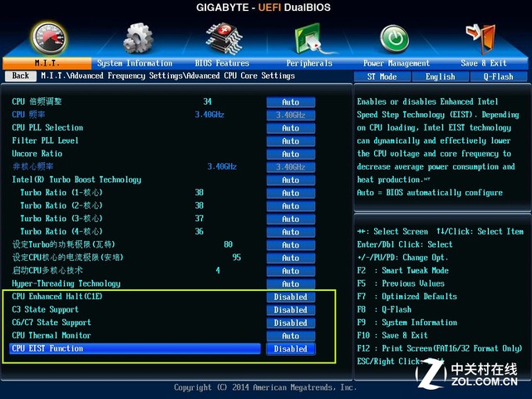The height and width of the screenshot is (399, 532).
Task: Select the C6/C7 State Support label
Action: click(x=52, y=323)
